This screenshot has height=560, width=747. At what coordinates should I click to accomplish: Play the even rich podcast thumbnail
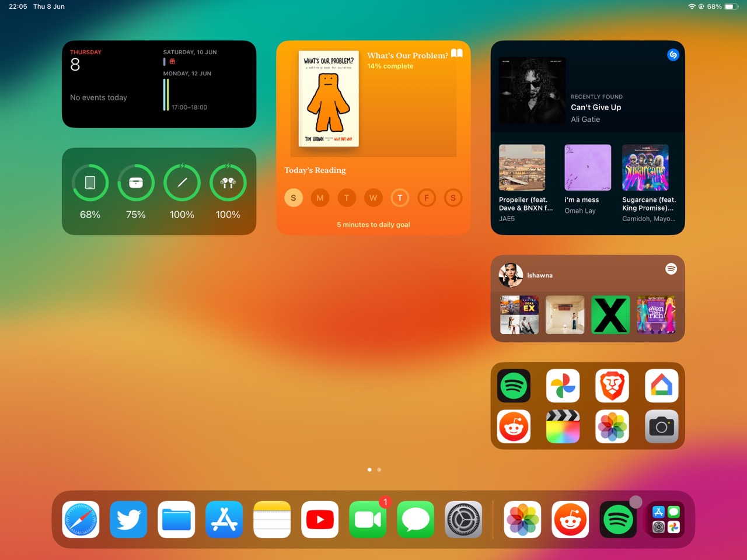pyautogui.click(x=656, y=315)
